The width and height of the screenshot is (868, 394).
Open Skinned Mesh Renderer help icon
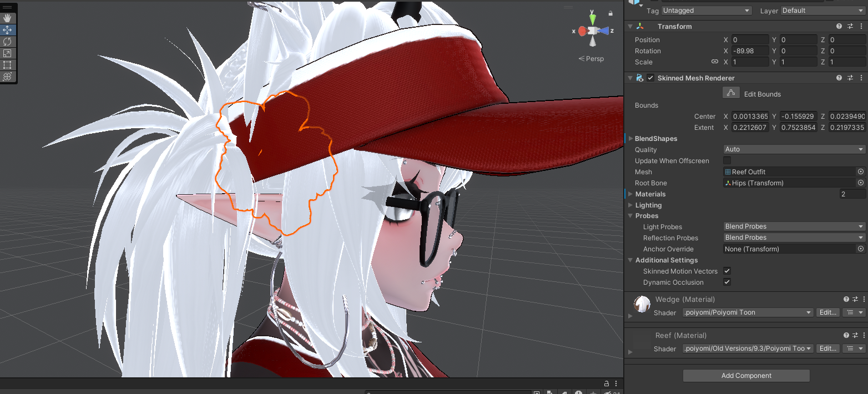[839, 78]
